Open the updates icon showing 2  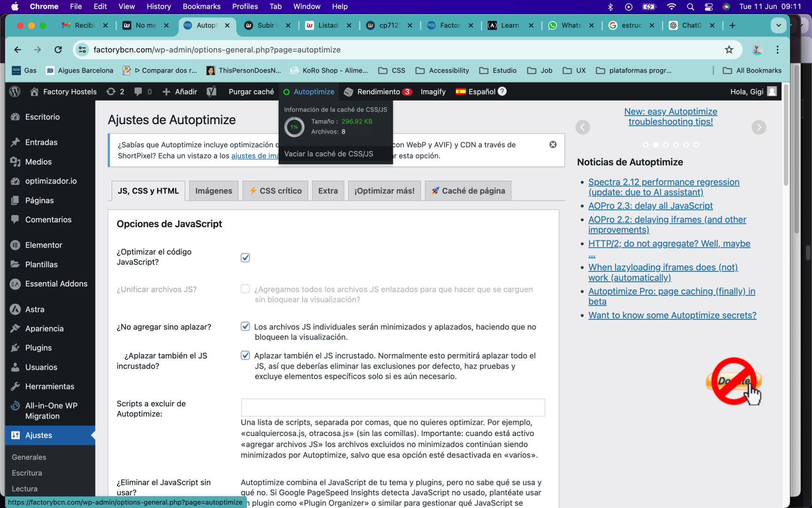(x=116, y=92)
